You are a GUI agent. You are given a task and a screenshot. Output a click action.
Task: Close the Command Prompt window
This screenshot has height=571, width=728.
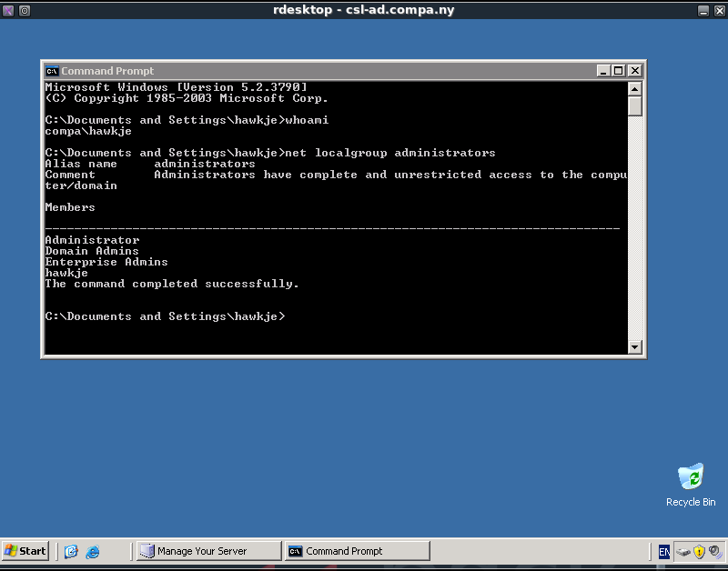pyautogui.click(x=635, y=71)
